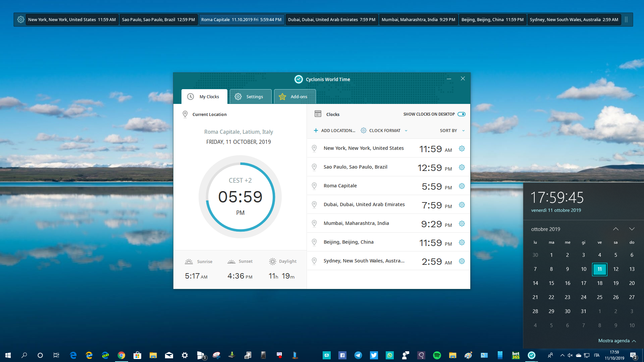Open Spotify from the taskbar
The image size is (644, 362).
tap(437, 355)
